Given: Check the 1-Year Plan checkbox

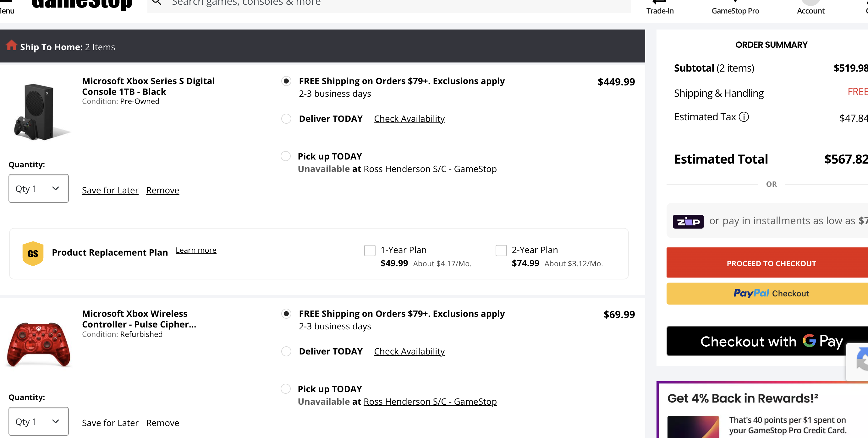Looking at the screenshot, I should (x=370, y=251).
